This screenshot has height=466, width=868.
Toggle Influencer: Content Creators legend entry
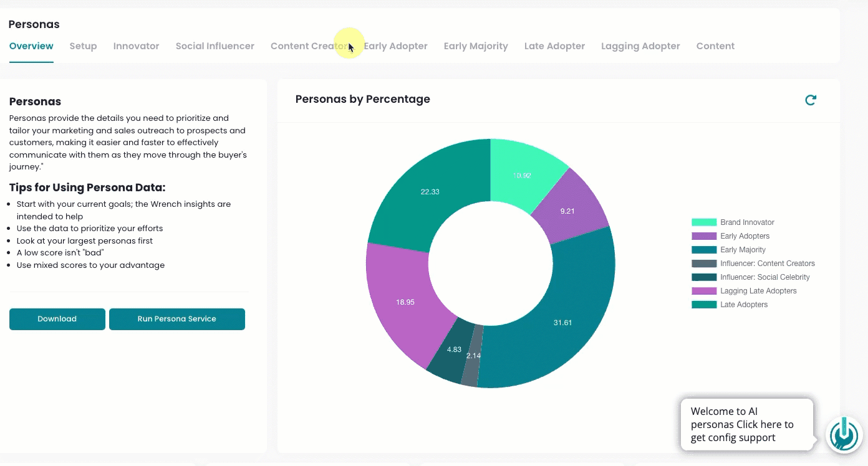point(753,264)
